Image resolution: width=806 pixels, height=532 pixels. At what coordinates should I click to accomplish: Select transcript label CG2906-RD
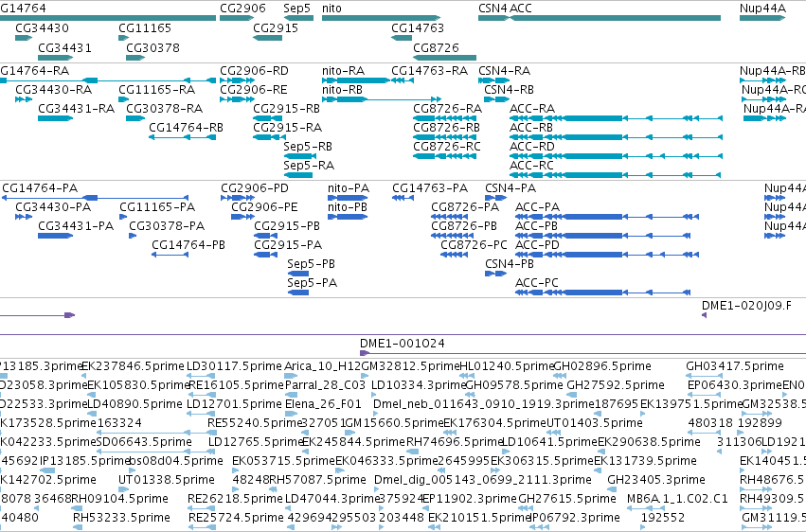tap(255, 70)
